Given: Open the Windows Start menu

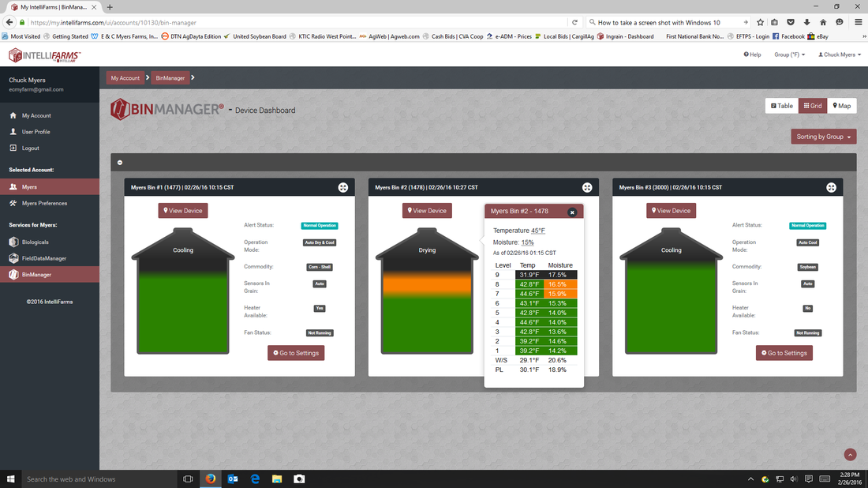Looking at the screenshot, I should (x=10, y=479).
